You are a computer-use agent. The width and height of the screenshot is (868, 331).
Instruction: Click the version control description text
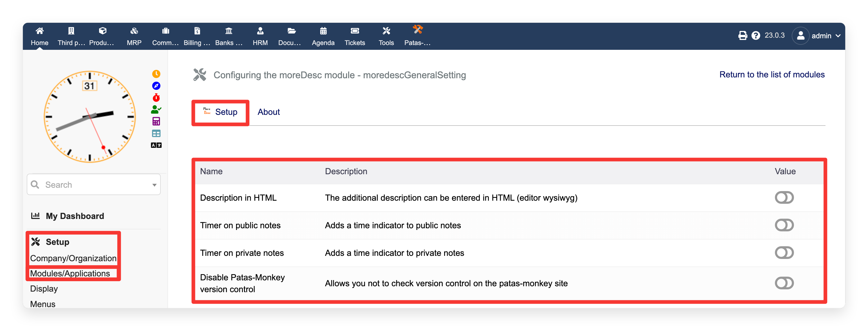click(x=446, y=283)
